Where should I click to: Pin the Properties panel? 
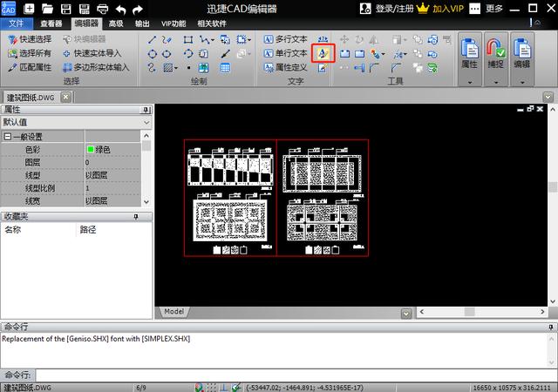[146, 110]
